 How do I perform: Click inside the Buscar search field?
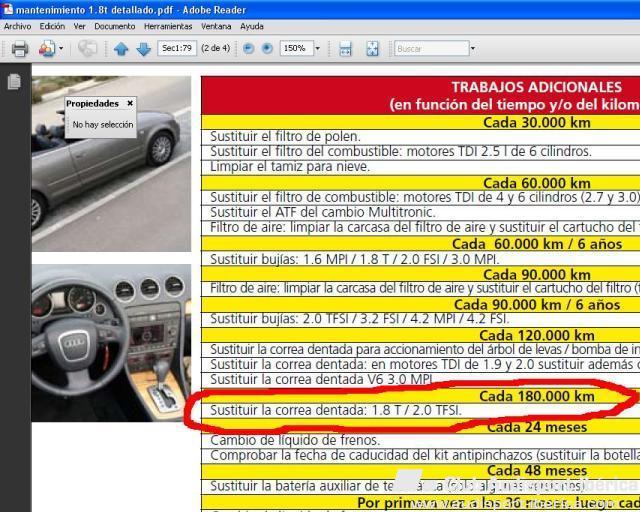point(424,48)
